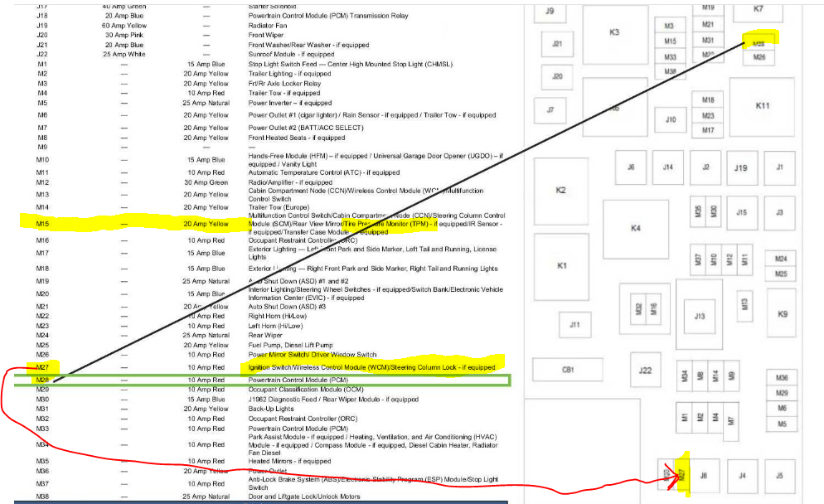Select the CB1 circuit breaker box

tap(568, 370)
